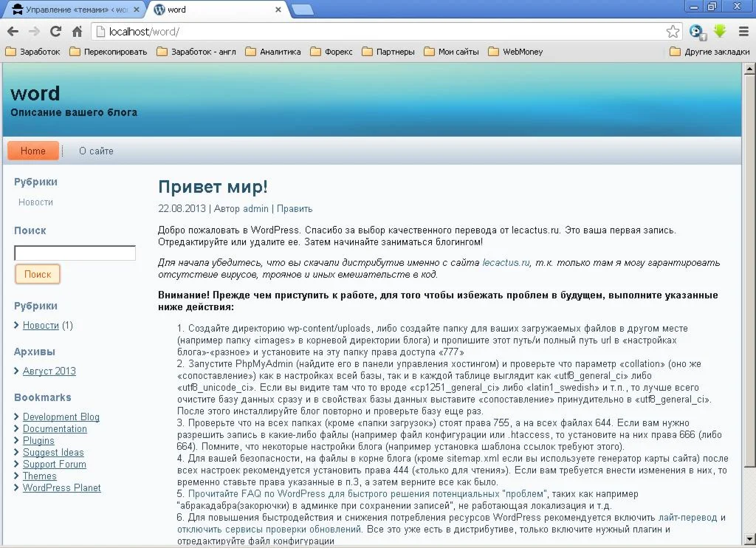
Task: Open the 'Форекс' bookmarks folder
Action: (x=331, y=52)
